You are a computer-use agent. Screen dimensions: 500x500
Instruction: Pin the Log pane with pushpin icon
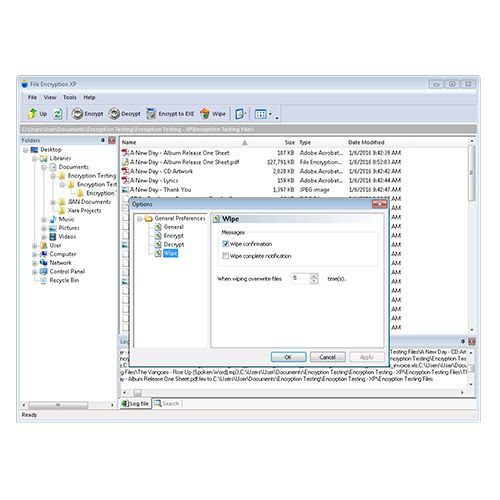click(463, 341)
